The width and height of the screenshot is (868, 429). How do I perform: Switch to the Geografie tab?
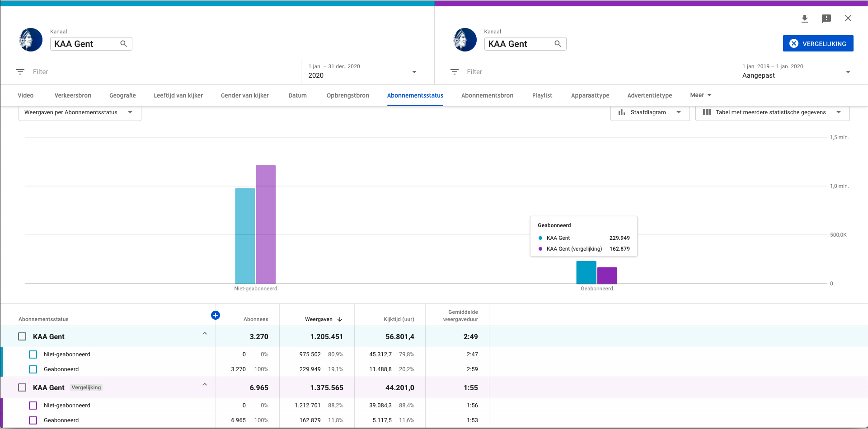(122, 95)
